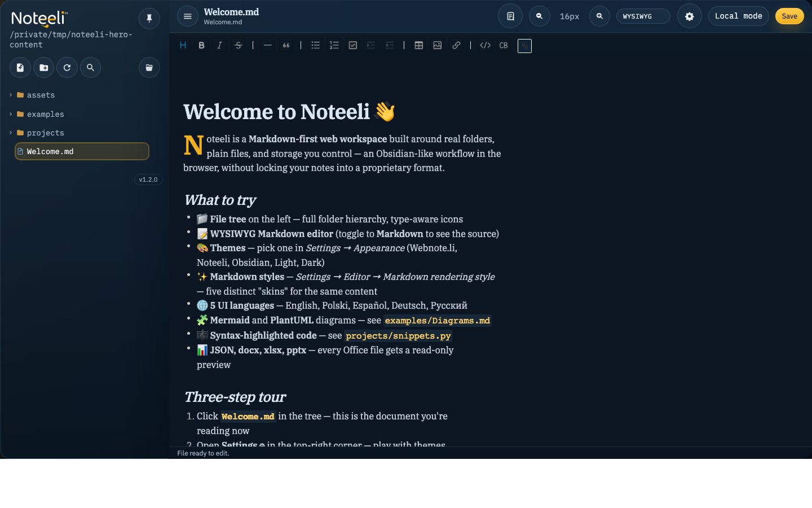This screenshot has height=508, width=812.
Task: Click the Welcome.md inline code in tour
Action: click(x=248, y=417)
